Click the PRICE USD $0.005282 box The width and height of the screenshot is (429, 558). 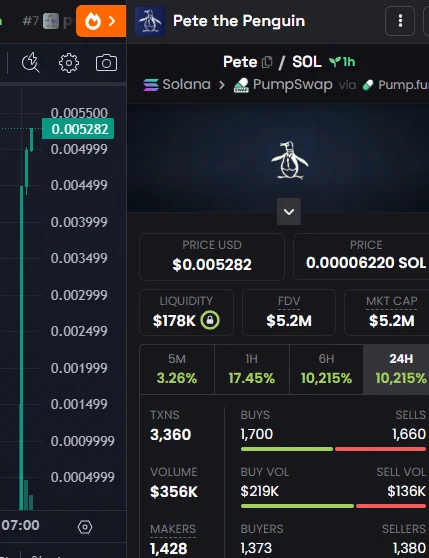(212, 257)
